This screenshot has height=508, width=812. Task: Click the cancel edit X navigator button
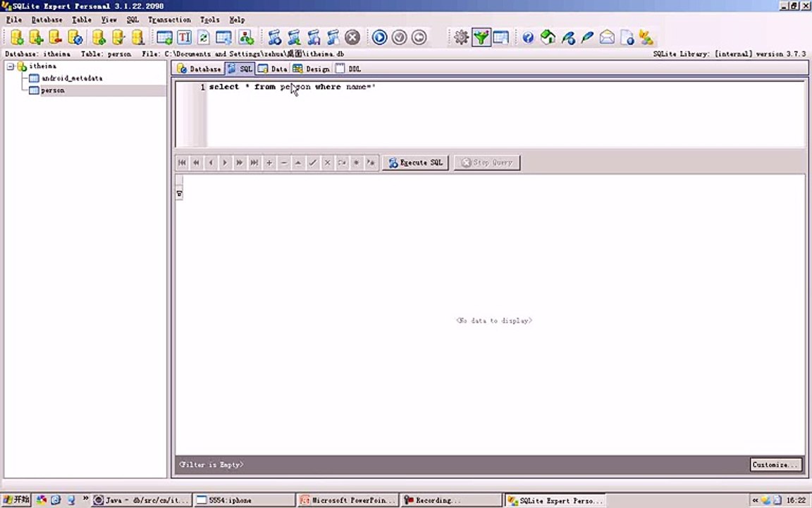[327, 162]
